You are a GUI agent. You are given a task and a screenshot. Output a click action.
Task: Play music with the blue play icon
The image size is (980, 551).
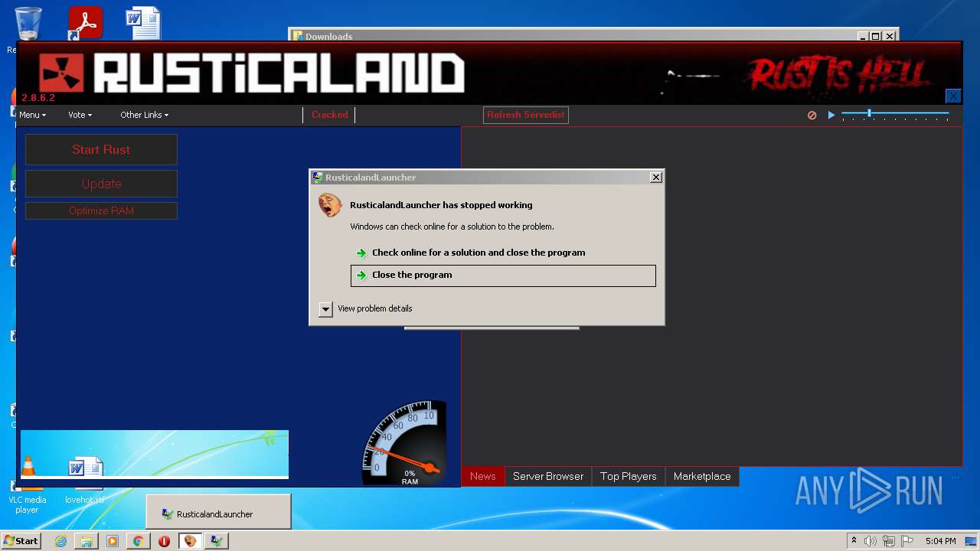(x=831, y=115)
